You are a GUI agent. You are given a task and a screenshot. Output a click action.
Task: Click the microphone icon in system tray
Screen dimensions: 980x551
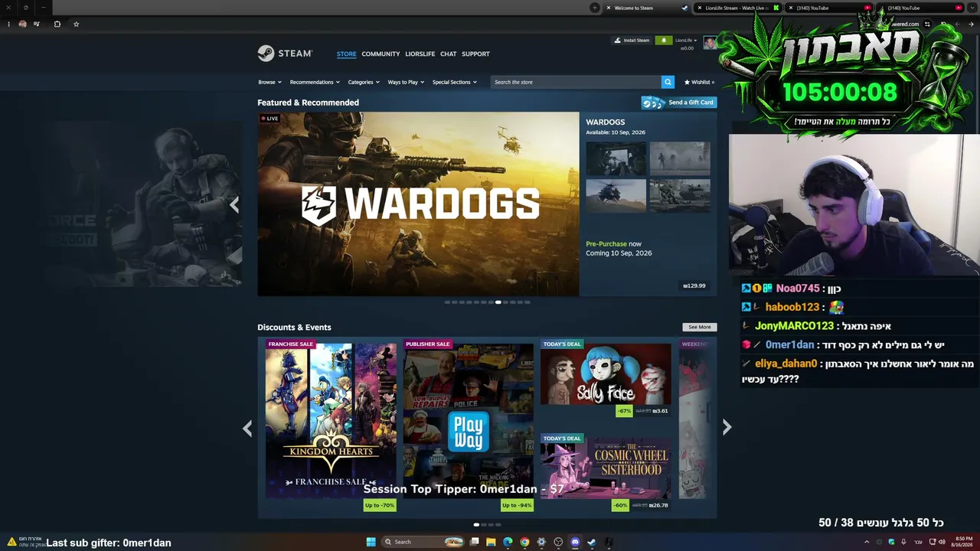coord(904,542)
